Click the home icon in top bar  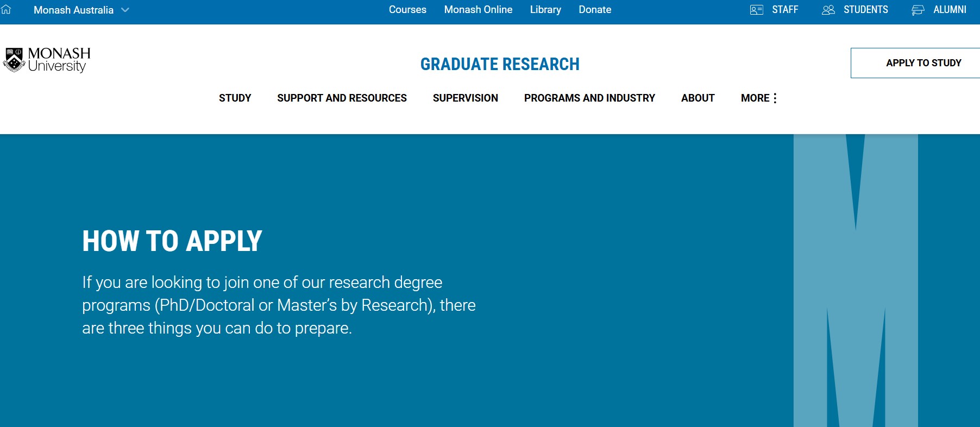tap(6, 10)
